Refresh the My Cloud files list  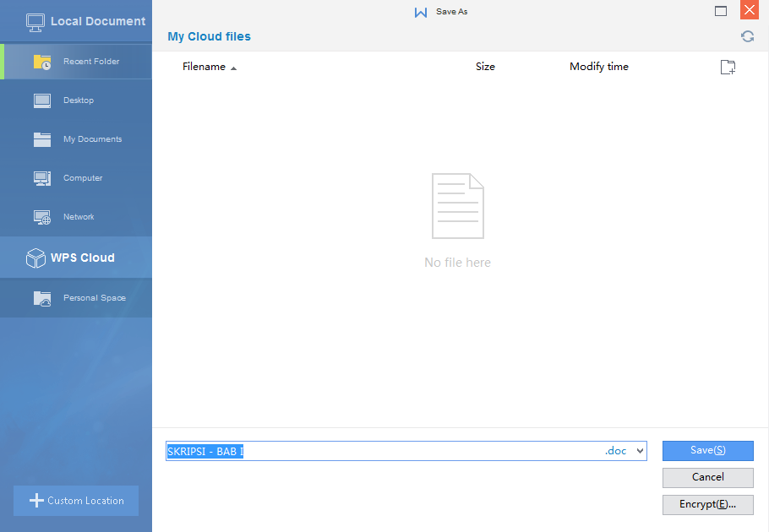tap(747, 36)
